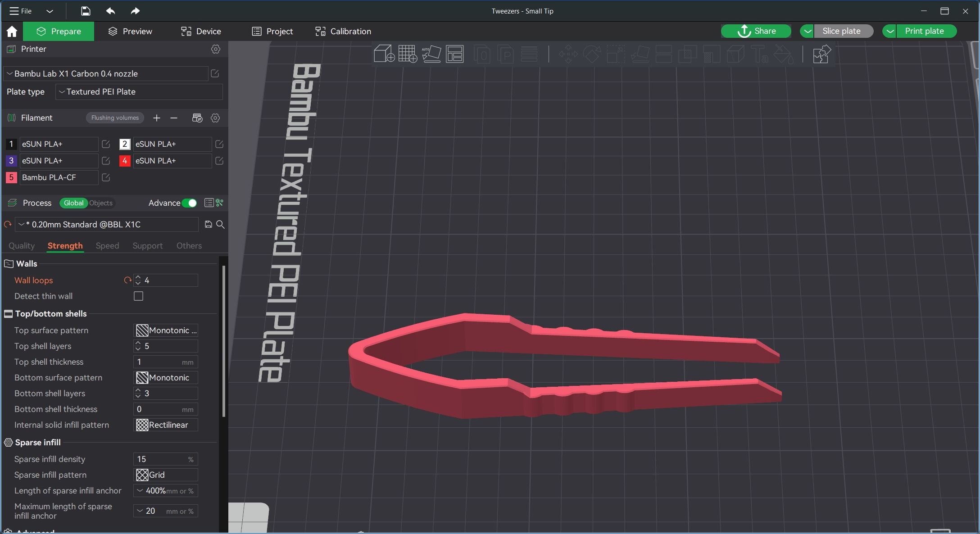Open Bottom surface pattern dropdown
This screenshot has width=980, height=534.
tap(166, 378)
